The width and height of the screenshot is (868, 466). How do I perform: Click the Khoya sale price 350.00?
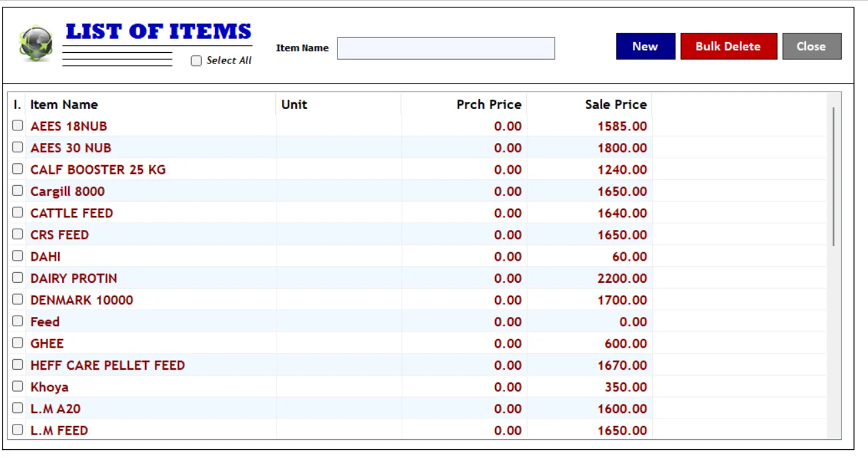click(626, 387)
